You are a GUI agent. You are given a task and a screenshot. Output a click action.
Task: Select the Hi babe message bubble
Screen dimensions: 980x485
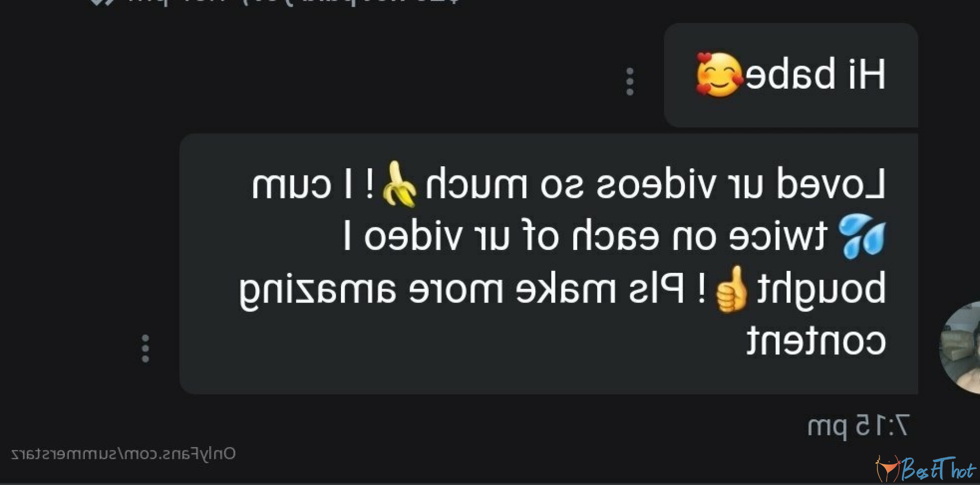[791, 75]
